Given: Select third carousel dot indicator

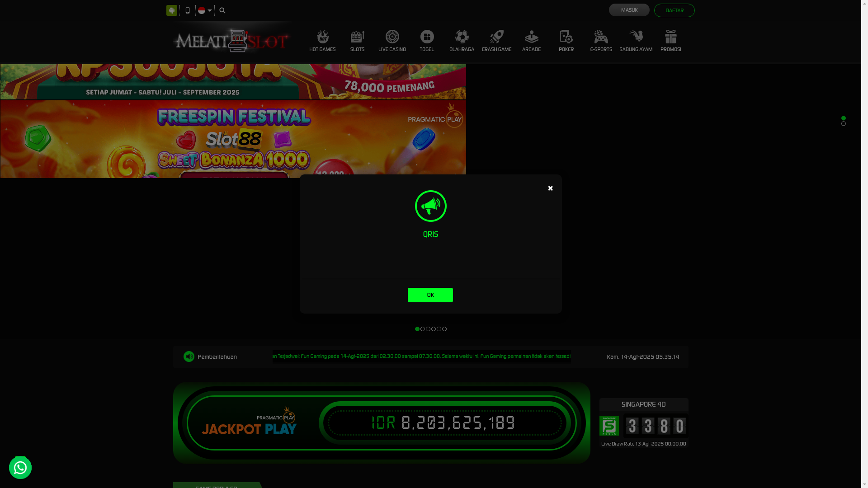Looking at the screenshot, I should coord(428,329).
